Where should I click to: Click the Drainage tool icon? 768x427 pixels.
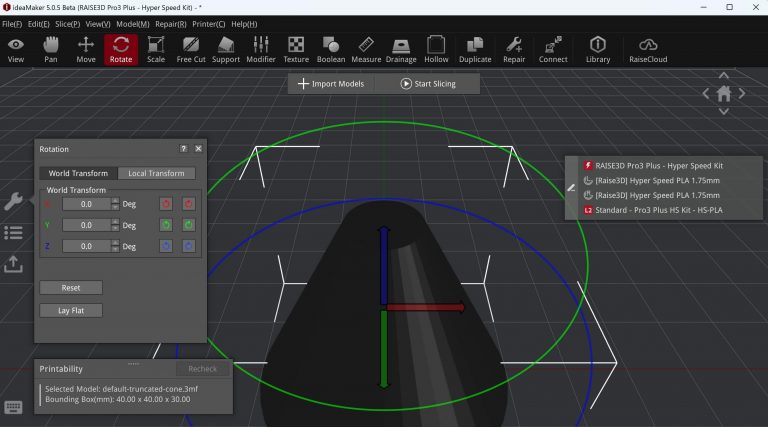[401, 49]
